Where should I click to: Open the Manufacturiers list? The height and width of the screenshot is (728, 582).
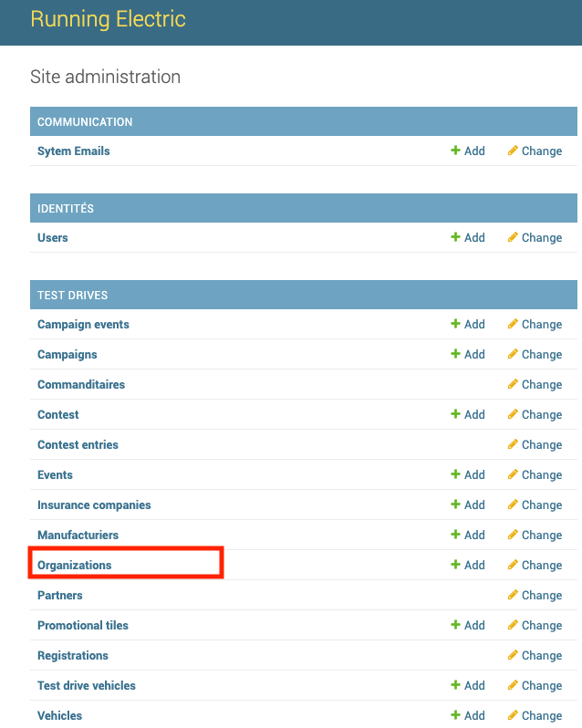[78, 535]
